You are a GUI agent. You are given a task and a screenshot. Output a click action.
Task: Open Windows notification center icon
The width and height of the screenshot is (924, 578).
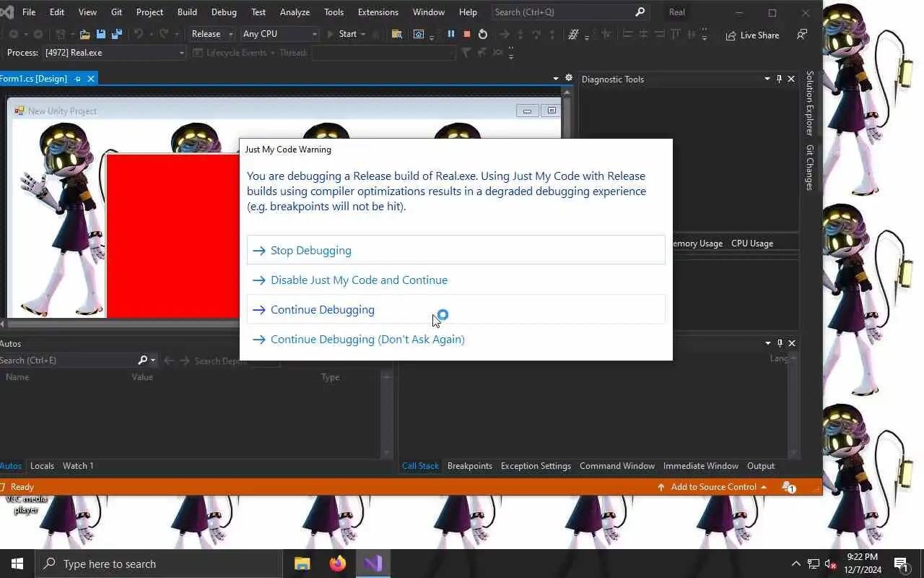click(x=900, y=564)
